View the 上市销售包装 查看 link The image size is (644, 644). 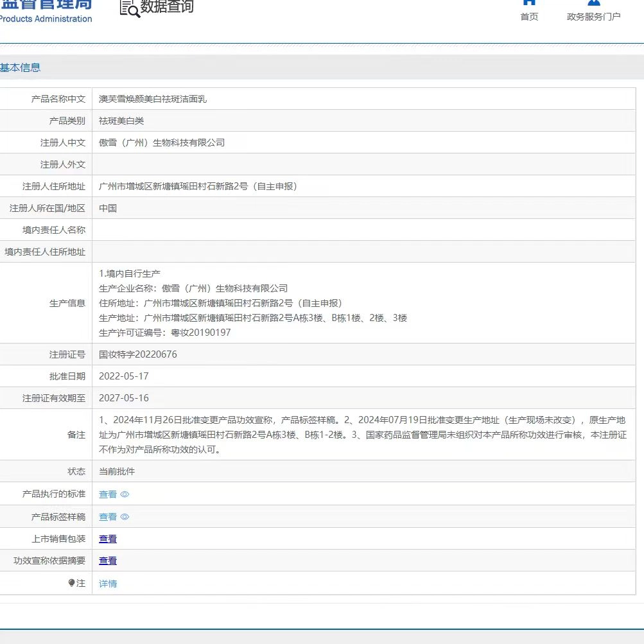(108, 539)
